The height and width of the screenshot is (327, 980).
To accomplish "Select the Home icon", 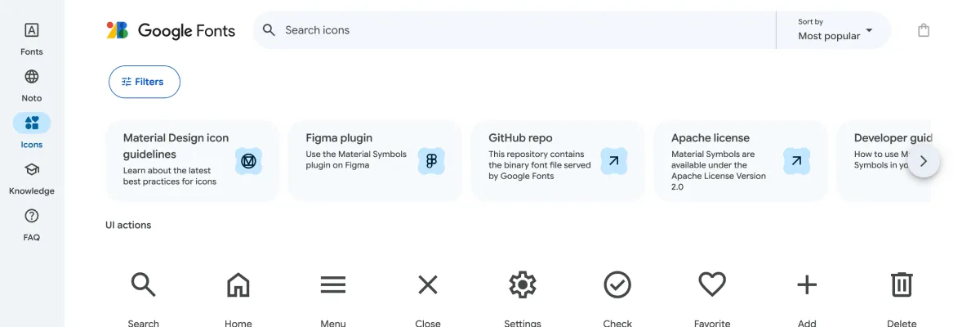I will pos(238,284).
